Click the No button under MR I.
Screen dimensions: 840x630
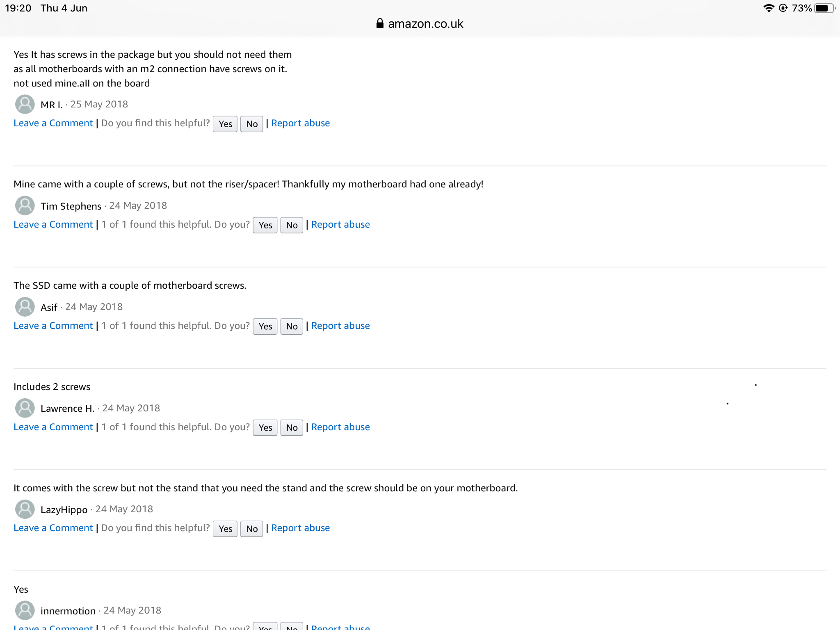252,124
